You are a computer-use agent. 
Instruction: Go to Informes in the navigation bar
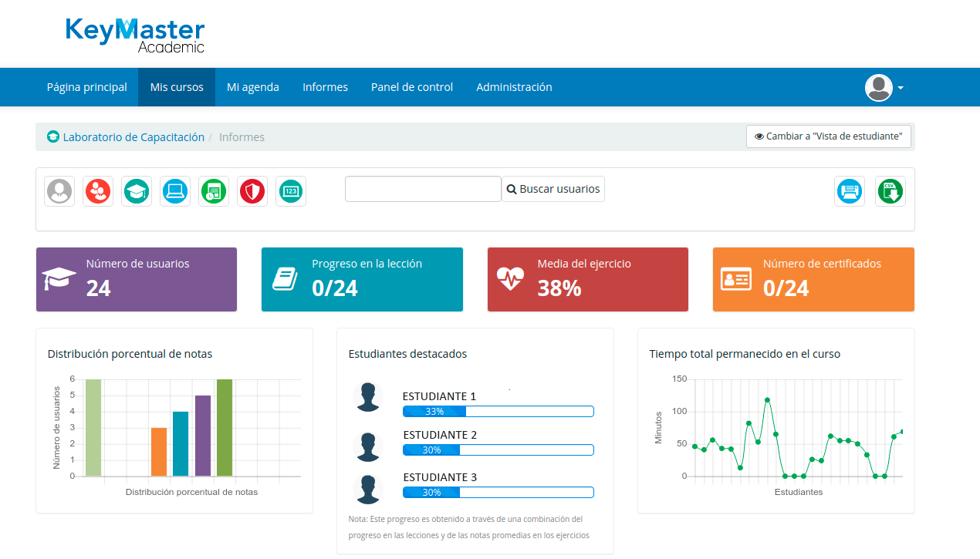point(325,87)
